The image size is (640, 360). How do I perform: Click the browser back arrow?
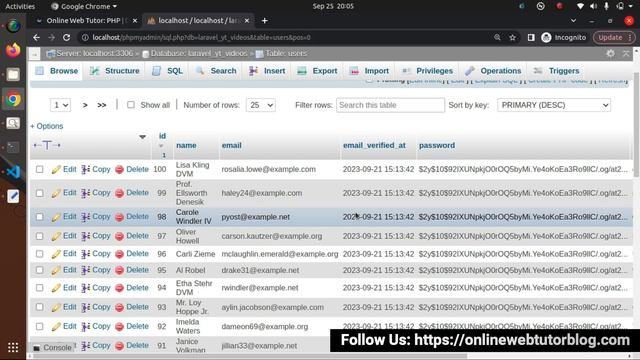36,38
